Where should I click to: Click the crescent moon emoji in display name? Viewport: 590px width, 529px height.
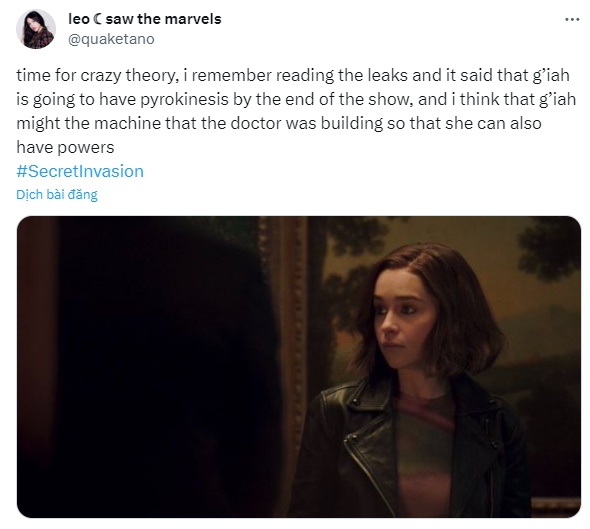(x=97, y=19)
